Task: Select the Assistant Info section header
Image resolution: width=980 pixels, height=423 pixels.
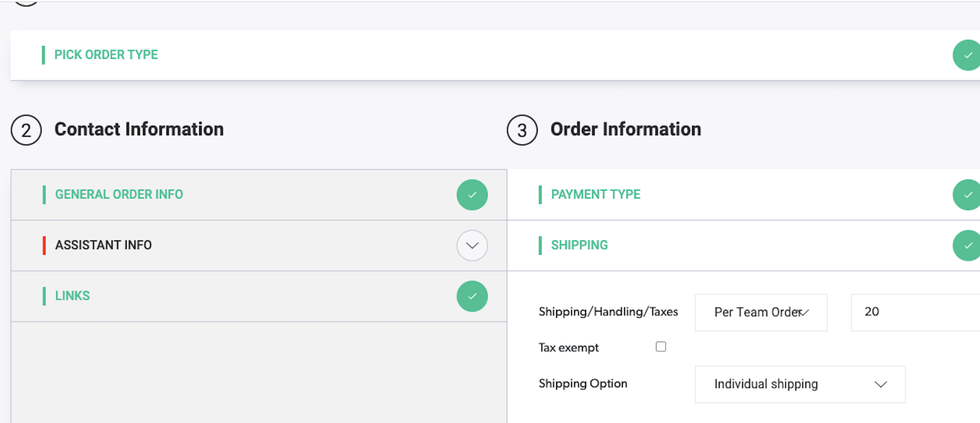Action: pyautogui.click(x=104, y=245)
